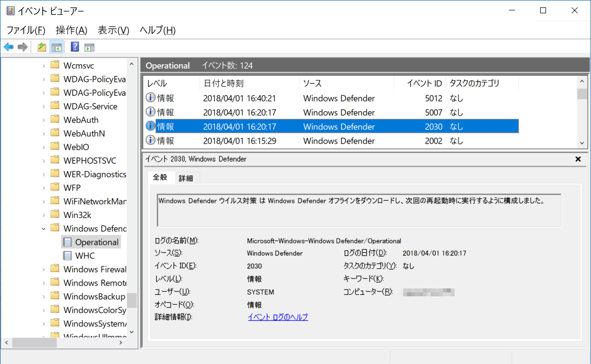The height and width of the screenshot is (364, 591).
Task: Sort by イベント ID column header
Action: [420, 83]
